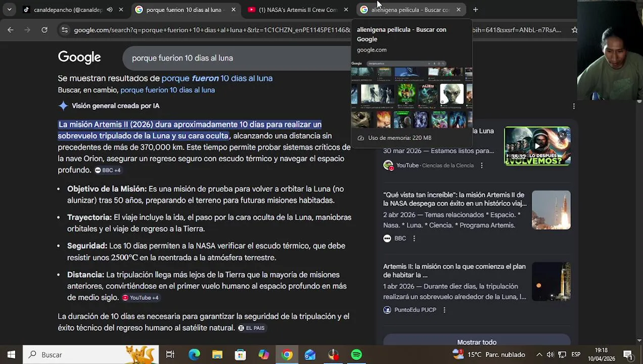This screenshot has width=643, height=364.
Task: Open the volume control in system tray
Action: [x=550, y=354]
